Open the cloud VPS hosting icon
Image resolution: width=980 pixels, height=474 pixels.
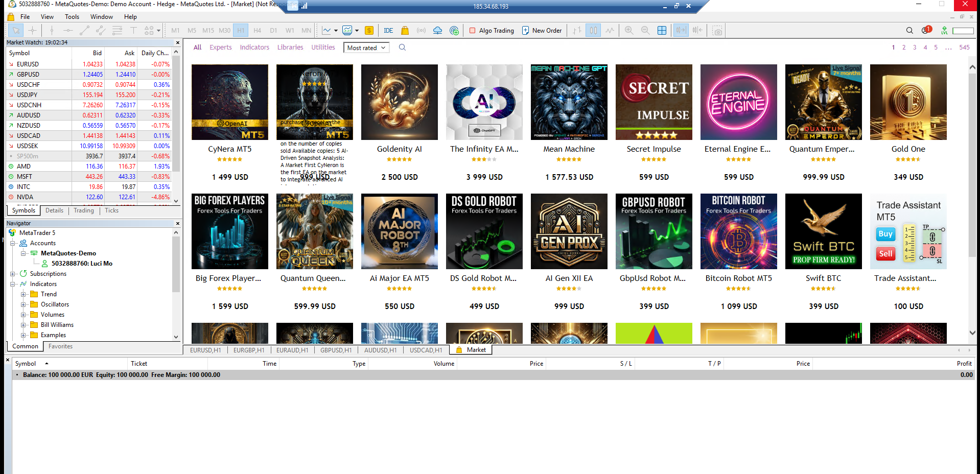pyautogui.click(x=437, y=31)
